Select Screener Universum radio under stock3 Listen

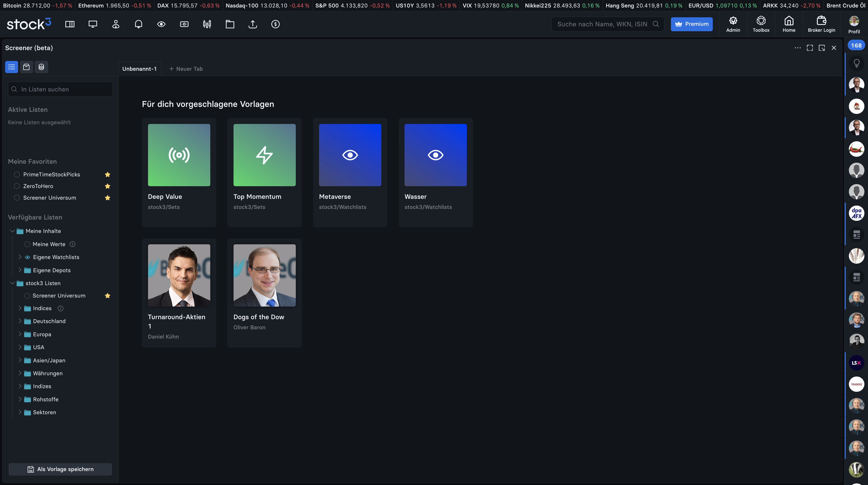pyautogui.click(x=27, y=296)
